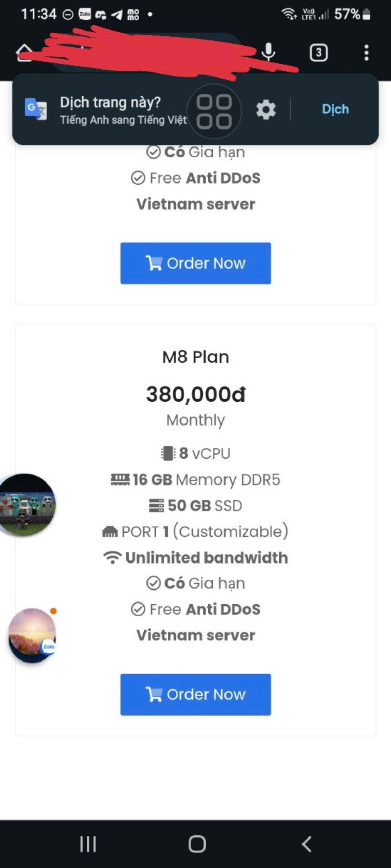Viewport: 391px width, 868px height.
Task: Tap the M8 Plan title
Action: pyautogui.click(x=196, y=357)
